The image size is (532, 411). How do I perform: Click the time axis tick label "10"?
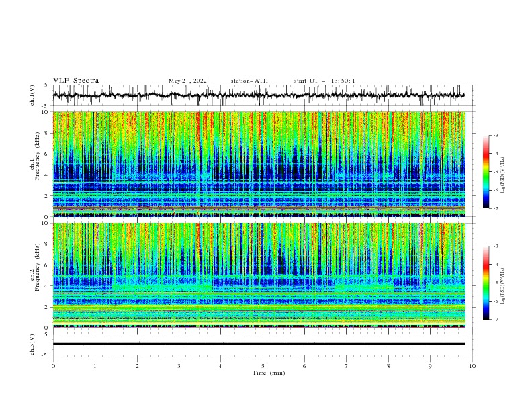click(472, 366)
